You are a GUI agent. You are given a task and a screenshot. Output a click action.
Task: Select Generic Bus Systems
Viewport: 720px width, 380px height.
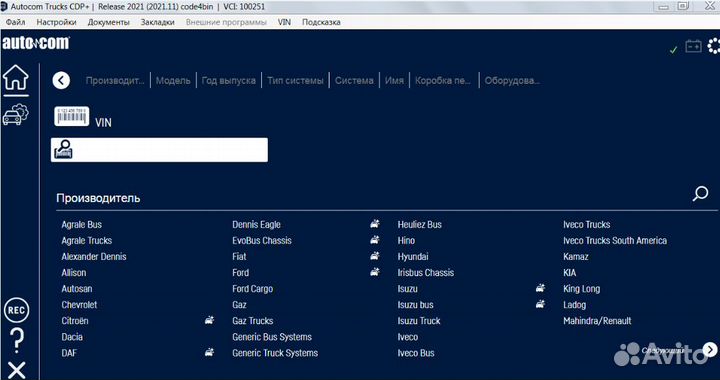pyautogui.click(x=272, y=337)
